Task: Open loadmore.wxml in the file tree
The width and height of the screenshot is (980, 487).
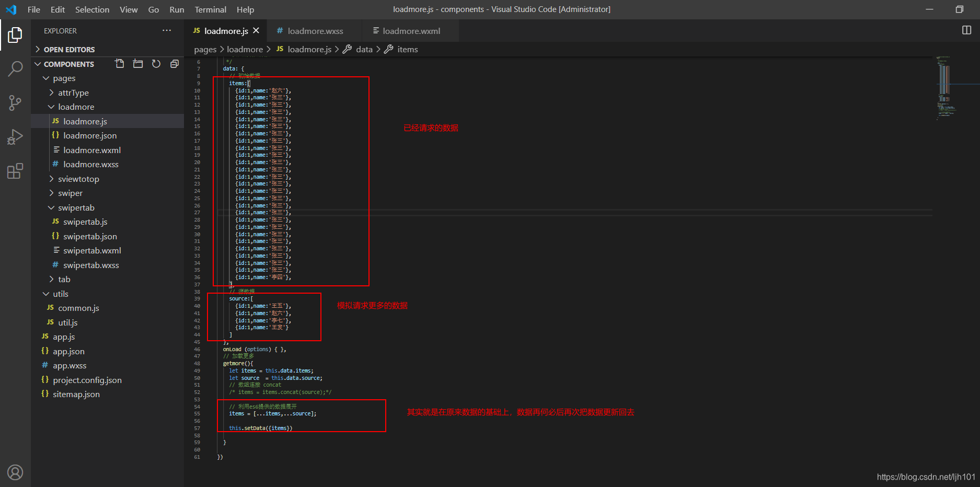Action: click(107, 150)
